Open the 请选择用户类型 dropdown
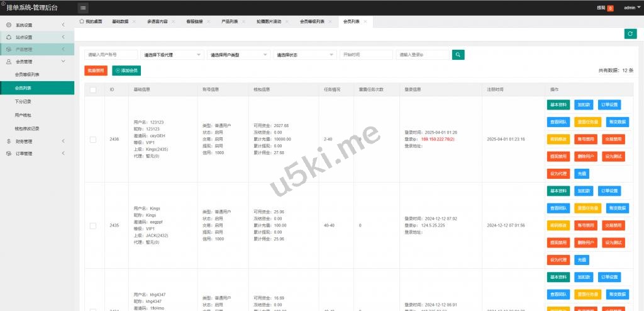 [238, 55]
